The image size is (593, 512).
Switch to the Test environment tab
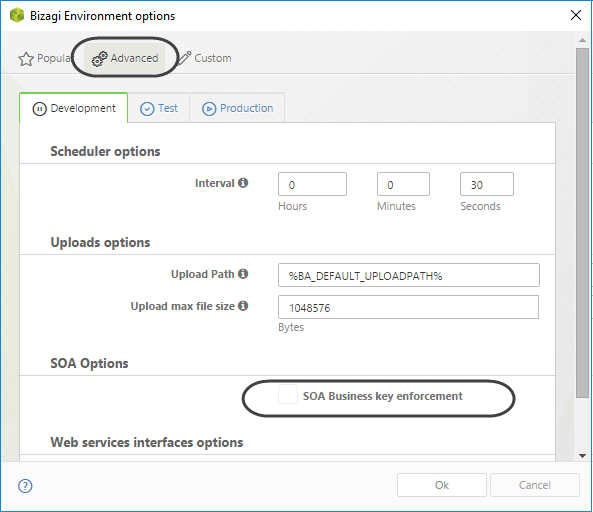[x=159, y=108]
